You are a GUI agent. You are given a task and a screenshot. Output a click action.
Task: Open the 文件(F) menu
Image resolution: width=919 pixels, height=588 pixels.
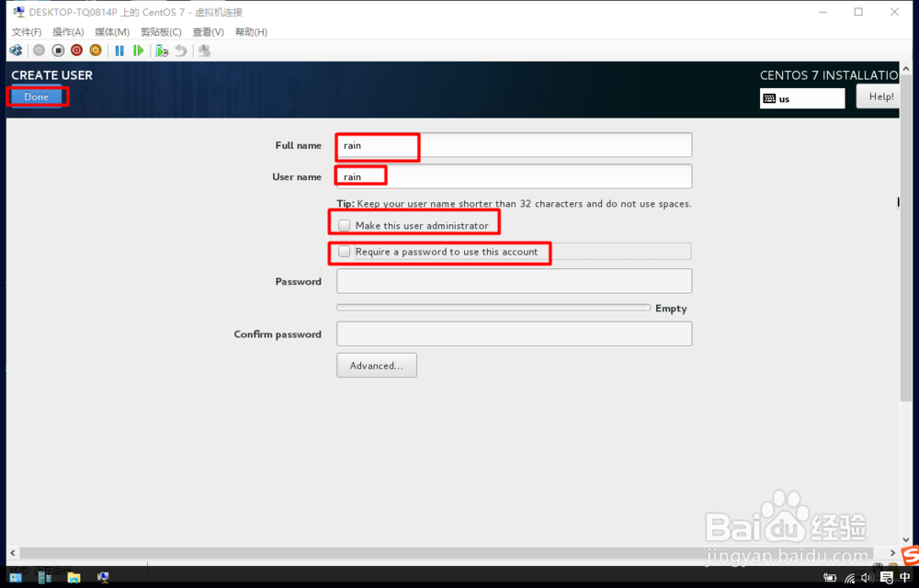point(25,31)
